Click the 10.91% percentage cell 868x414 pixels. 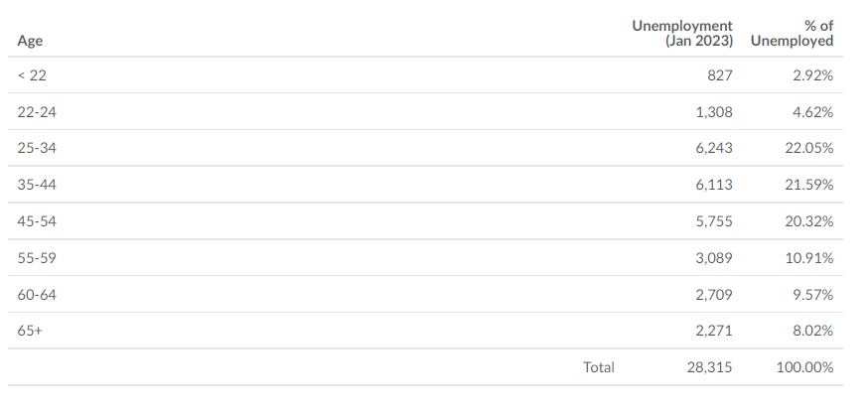click(808, 258)
